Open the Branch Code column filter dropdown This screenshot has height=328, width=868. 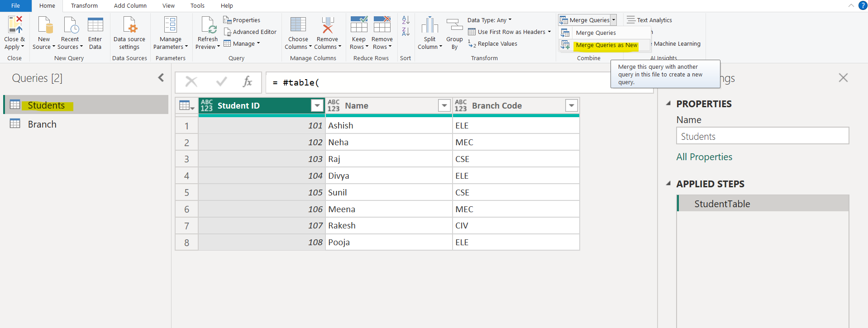tap(572, 105)
